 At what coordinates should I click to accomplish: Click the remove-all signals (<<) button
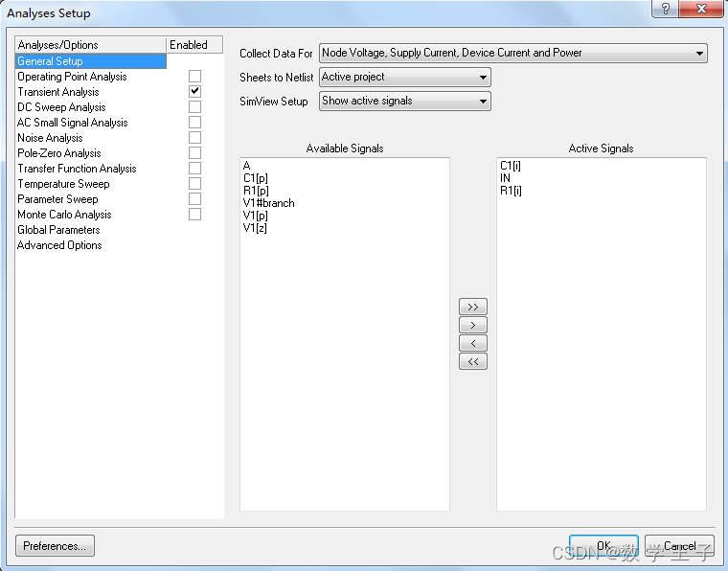473,361
